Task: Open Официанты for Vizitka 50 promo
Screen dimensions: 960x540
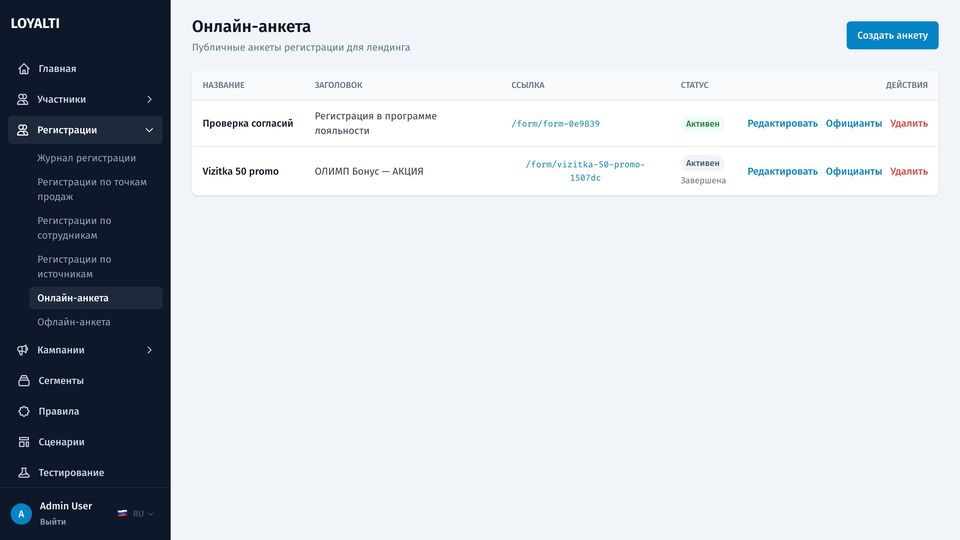Action: coord(853,171)
